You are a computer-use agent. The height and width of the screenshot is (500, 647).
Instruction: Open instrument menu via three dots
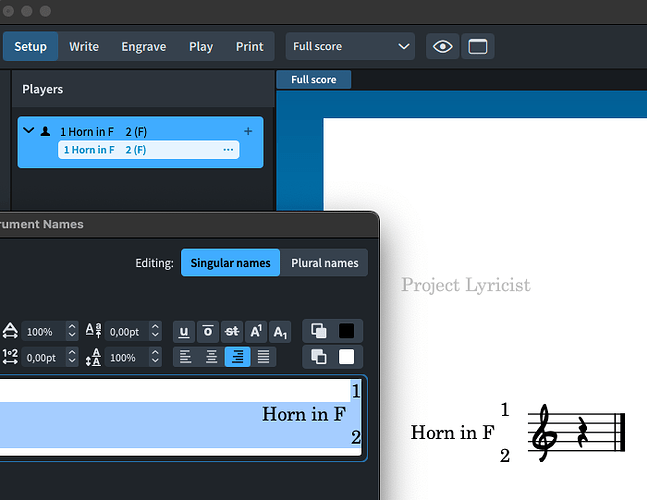228,150
